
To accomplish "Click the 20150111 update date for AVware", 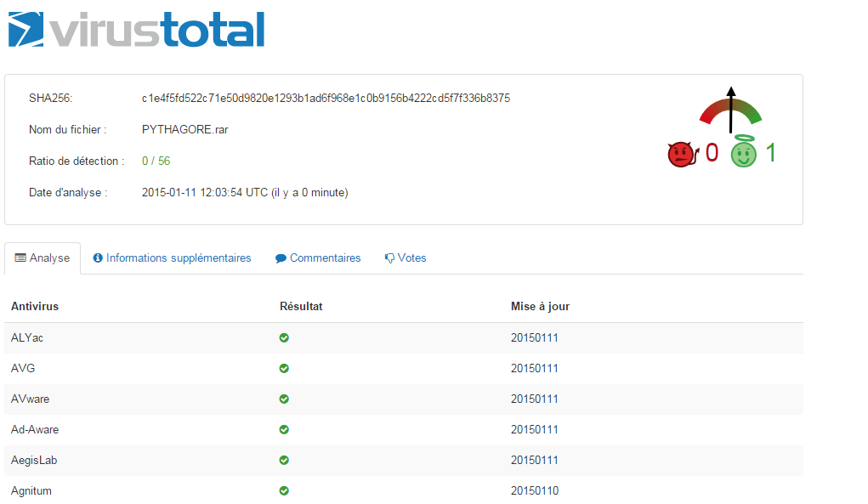I will 535,399.
